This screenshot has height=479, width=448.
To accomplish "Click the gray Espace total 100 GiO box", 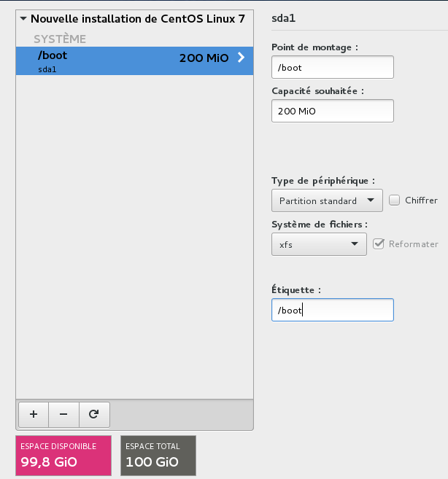I will 158,456.
